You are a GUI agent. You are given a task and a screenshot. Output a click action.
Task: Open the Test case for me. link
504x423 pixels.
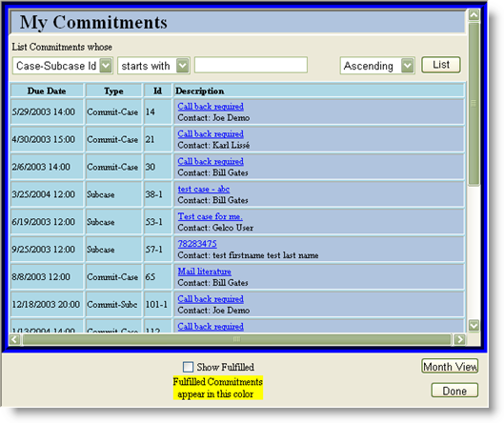(x=211, y=216)
